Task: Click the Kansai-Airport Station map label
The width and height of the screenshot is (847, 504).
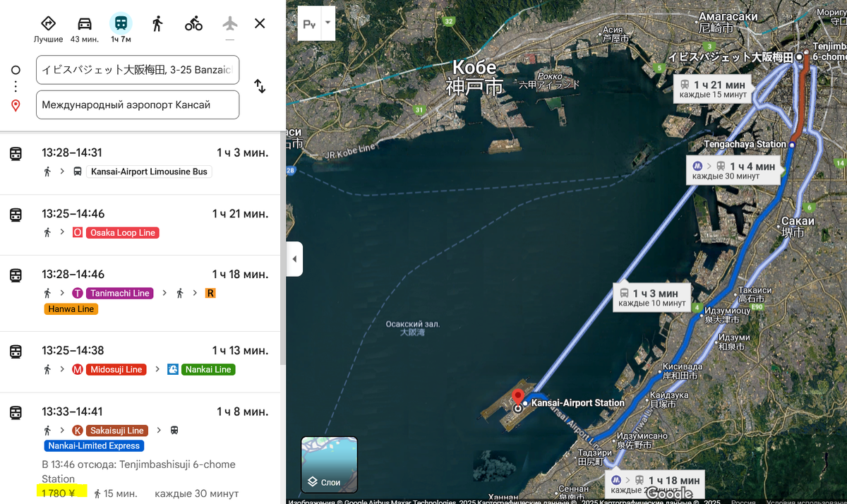Action: (577, 403)
